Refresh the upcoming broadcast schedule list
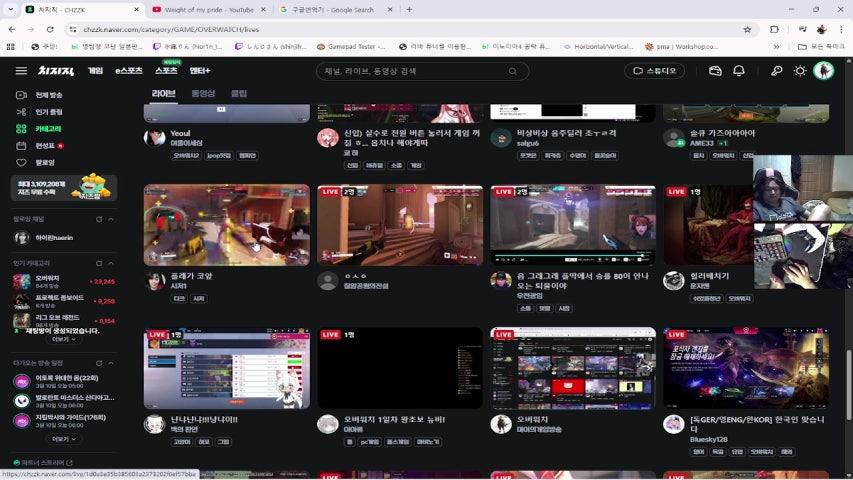The height and width of the screenshot is (480, 853). point(99,363)
